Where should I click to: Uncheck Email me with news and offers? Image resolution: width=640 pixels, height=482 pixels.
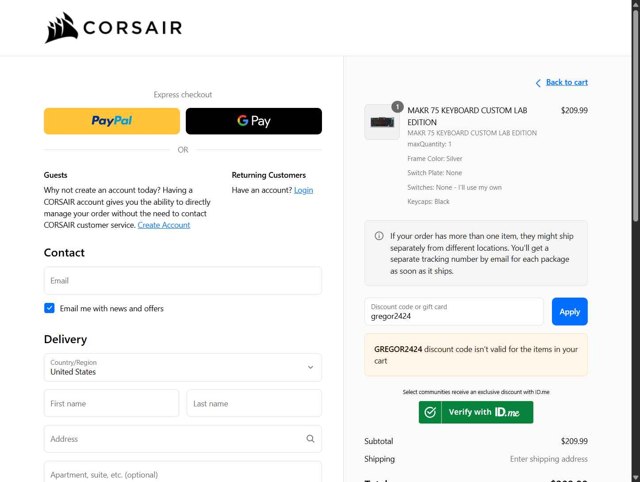(49, 308)
